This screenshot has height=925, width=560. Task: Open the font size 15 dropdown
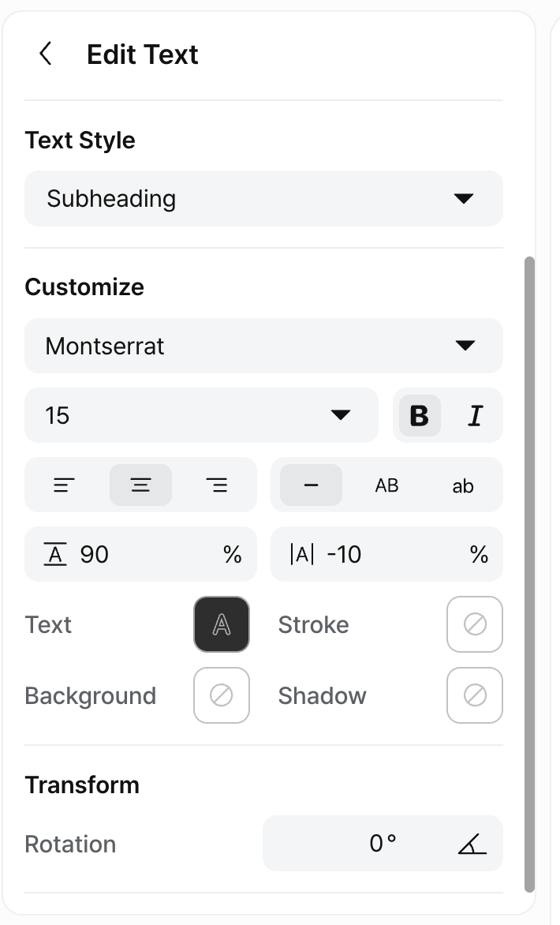tap(201, 416)
